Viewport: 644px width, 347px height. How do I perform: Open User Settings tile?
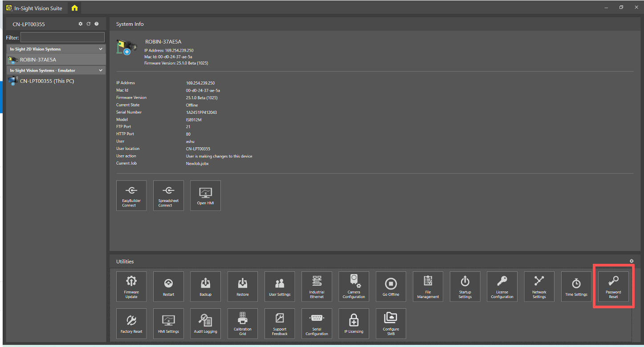pos(280,286)
